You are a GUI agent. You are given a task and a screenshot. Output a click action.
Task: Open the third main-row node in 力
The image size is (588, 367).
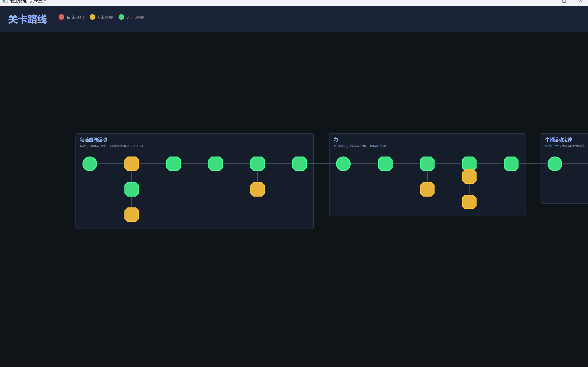(x=427, y=164)
